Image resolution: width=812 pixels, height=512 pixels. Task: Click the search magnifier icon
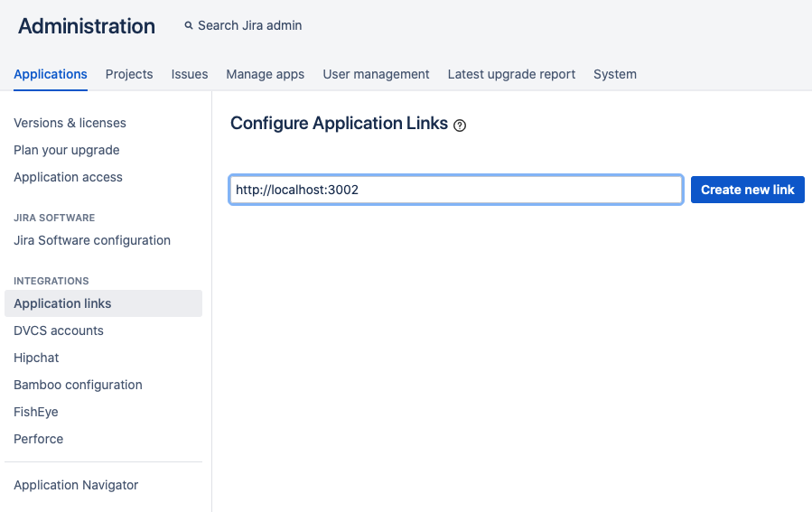[189, 26]
